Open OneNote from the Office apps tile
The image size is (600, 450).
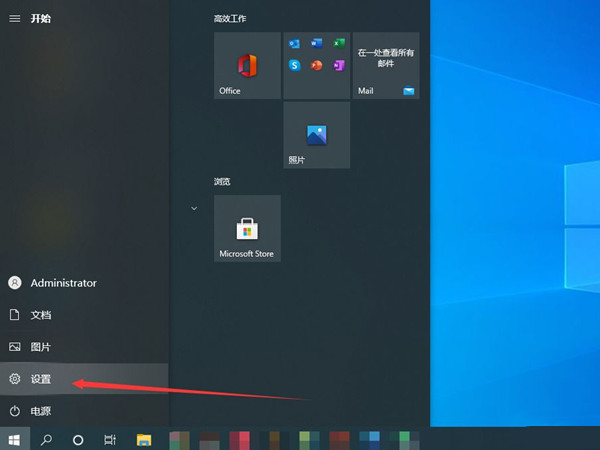(339, 65)
